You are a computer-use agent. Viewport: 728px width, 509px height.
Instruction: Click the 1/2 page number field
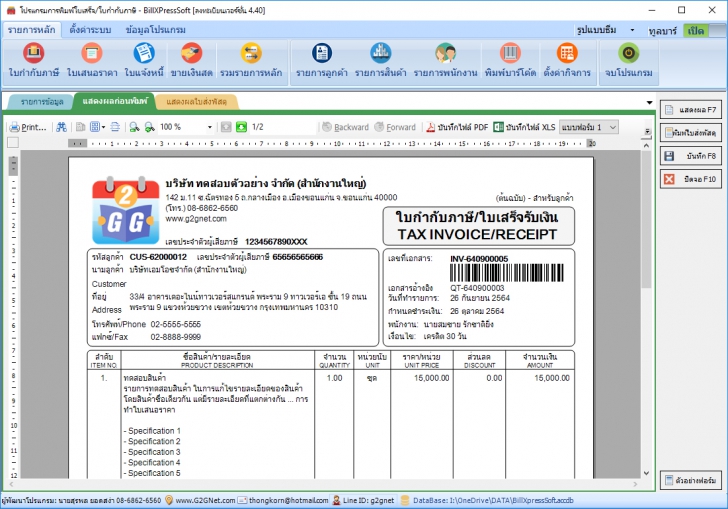[x=282, y=127]
